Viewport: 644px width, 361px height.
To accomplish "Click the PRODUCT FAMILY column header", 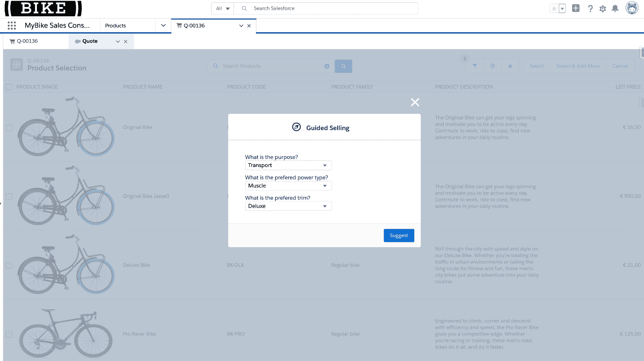I will [352, 87].
